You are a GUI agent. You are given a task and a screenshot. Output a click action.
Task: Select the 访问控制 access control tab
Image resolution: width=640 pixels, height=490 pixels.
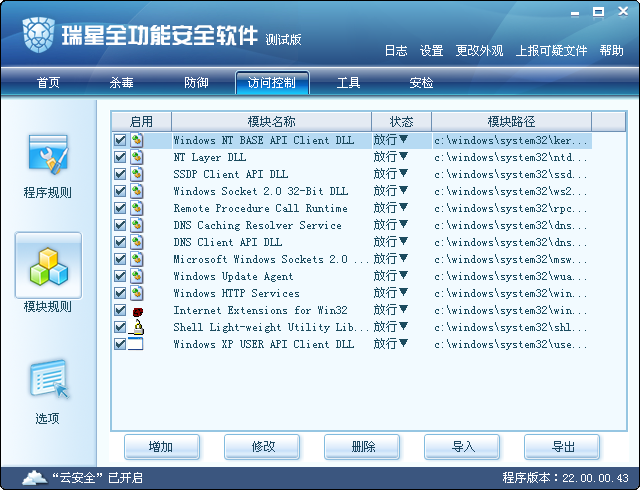[x=272, y=83]
